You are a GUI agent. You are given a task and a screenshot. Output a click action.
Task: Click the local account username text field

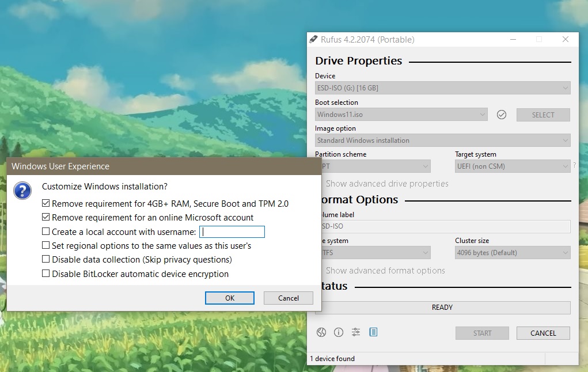[232, 231]
